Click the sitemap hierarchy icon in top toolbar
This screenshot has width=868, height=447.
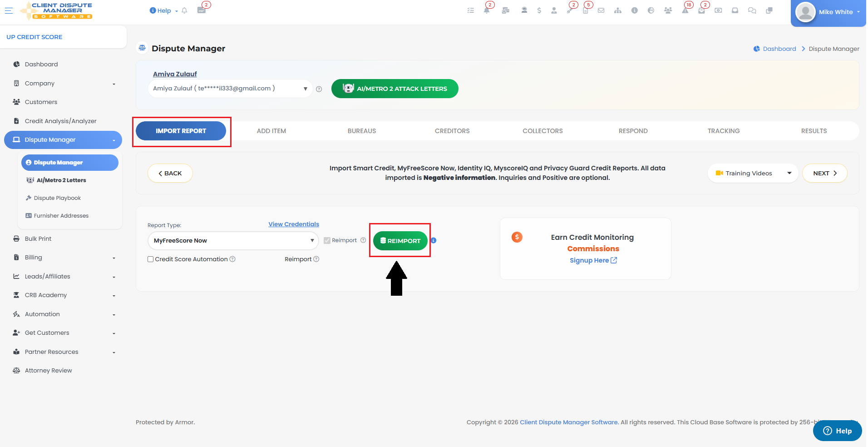pos(618,10)
